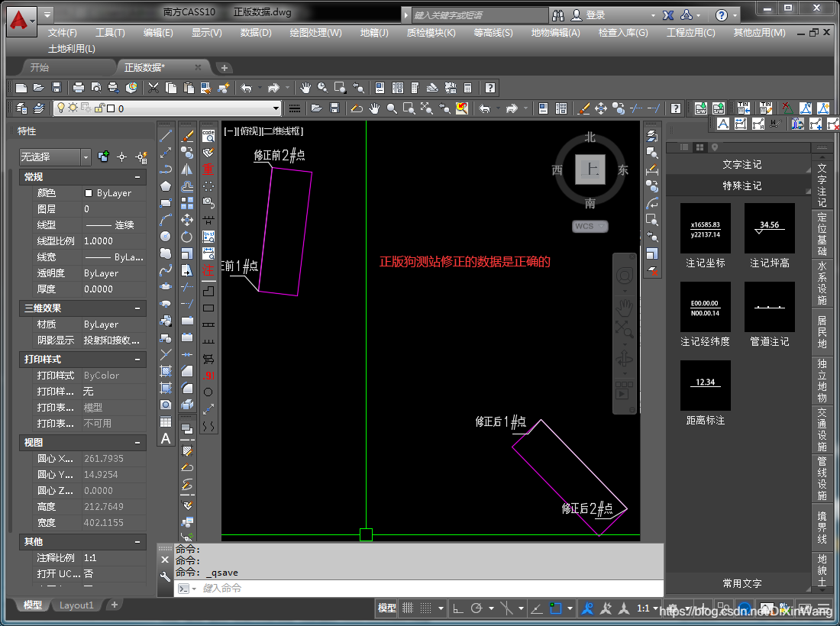Select the Line drawing tool

(166, 136)
